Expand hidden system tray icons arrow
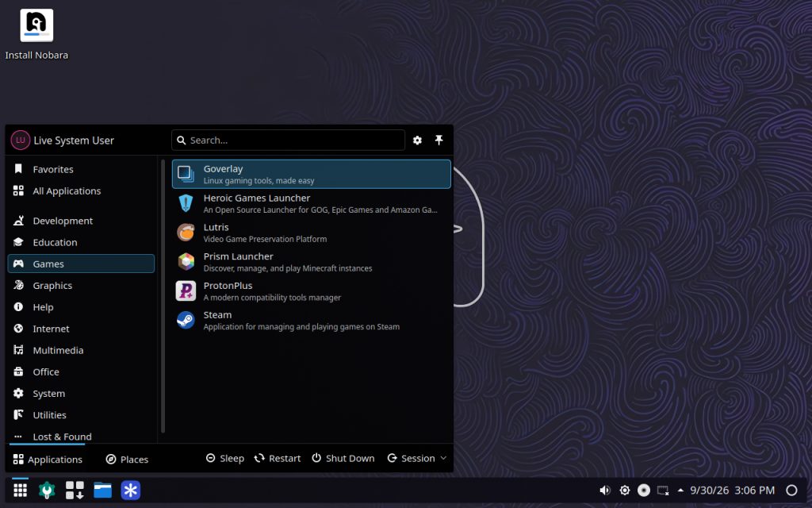The image size is (812, 508). (680, 490)
